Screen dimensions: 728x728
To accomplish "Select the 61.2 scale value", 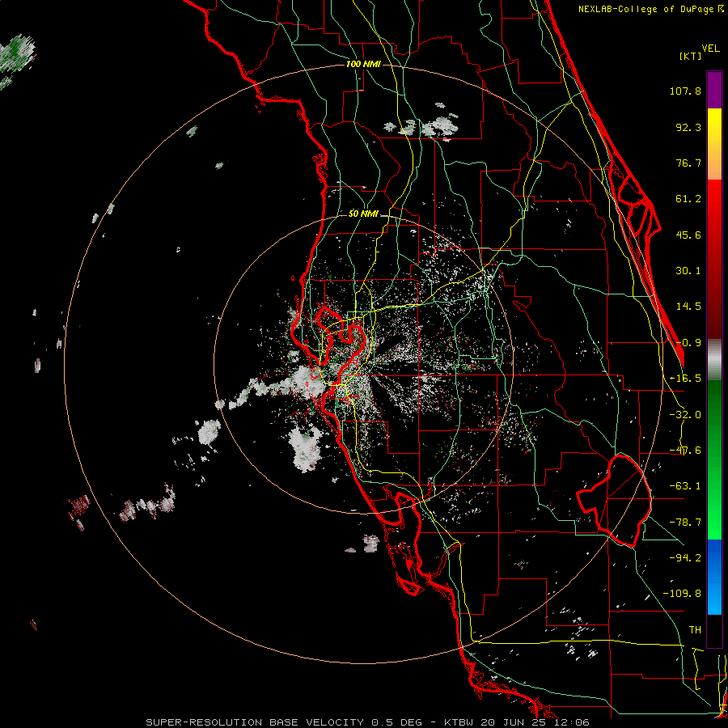I will (x=688, y=199).
